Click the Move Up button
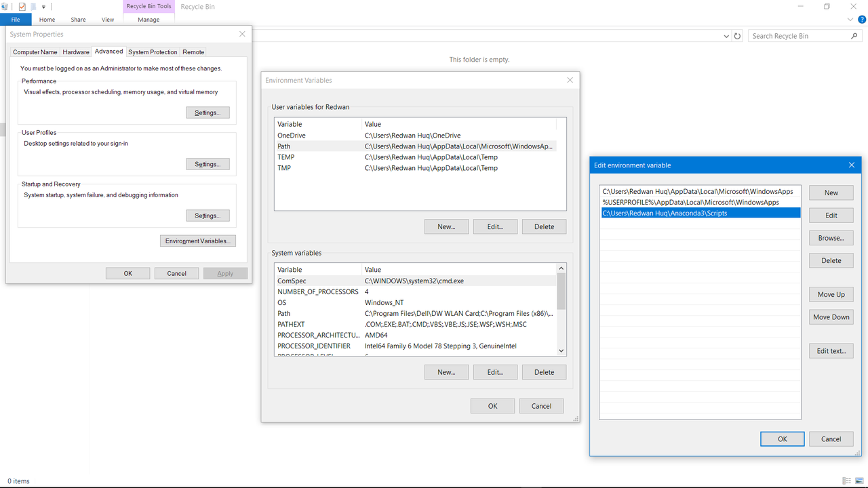Image resolution: width=868 pixels, height=488 pixels. (831, 294)
